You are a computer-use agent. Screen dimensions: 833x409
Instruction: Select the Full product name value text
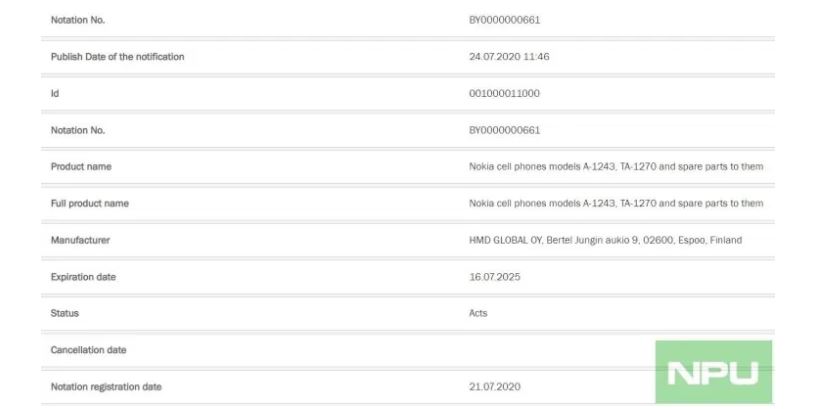[x=616, y=203]
